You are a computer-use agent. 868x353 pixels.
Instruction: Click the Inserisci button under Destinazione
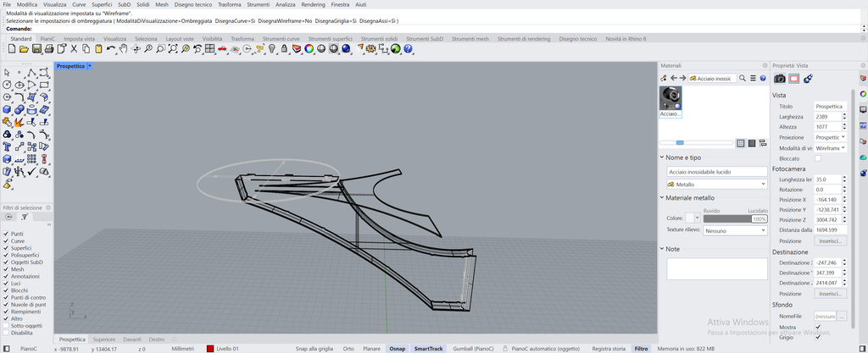(830, 294)
